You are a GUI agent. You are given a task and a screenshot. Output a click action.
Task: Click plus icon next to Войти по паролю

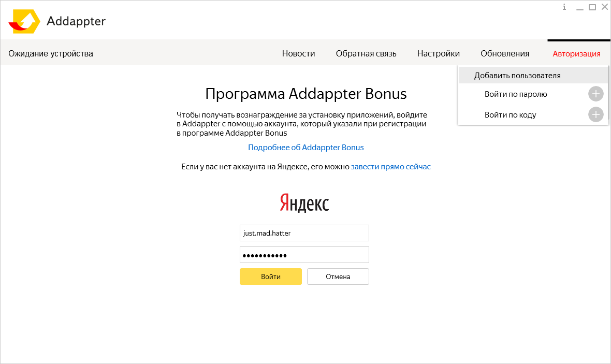(595, 94)
